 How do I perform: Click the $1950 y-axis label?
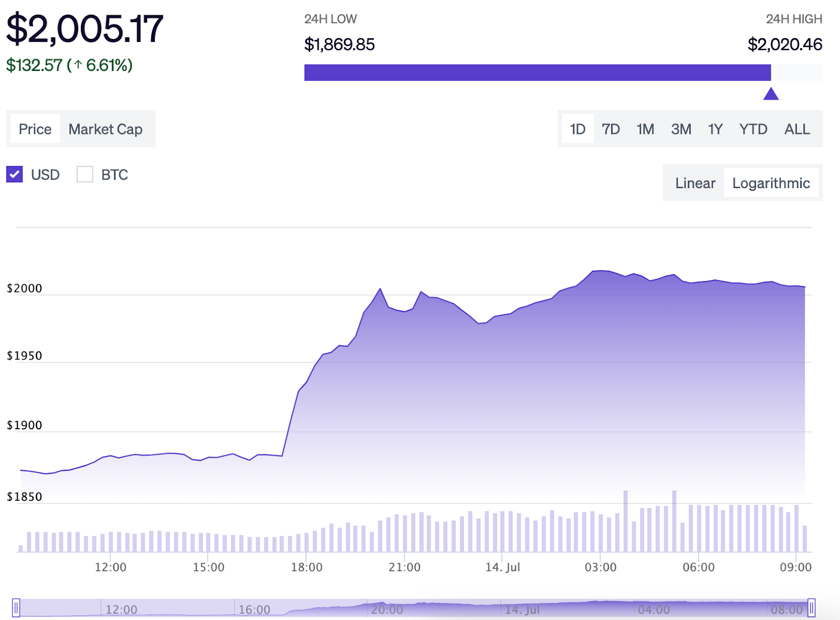coord(24,356)
